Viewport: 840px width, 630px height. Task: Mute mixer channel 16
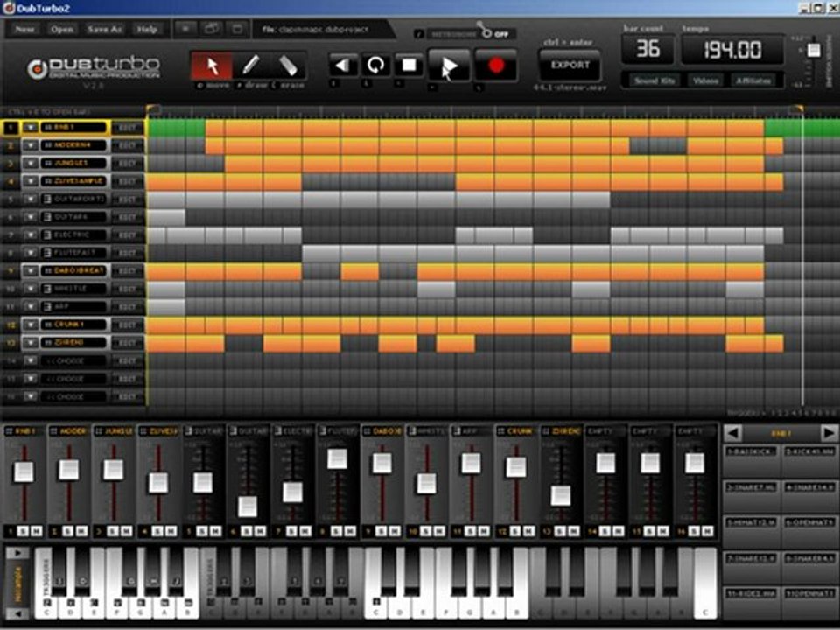coord(707,531)
